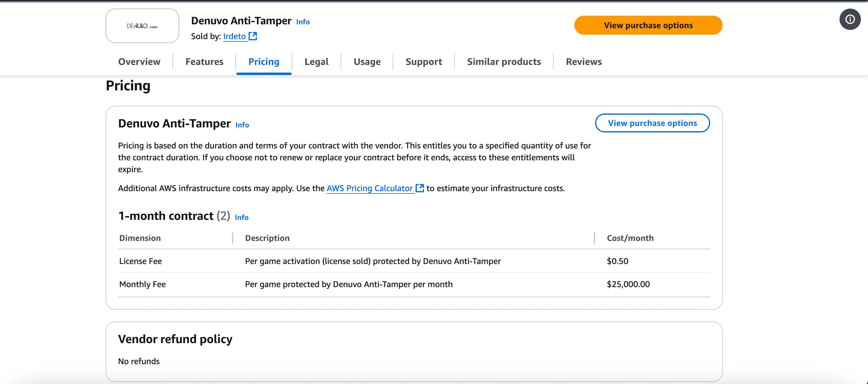
Task: Switch to the Features tab
Action: pos(204,62)
